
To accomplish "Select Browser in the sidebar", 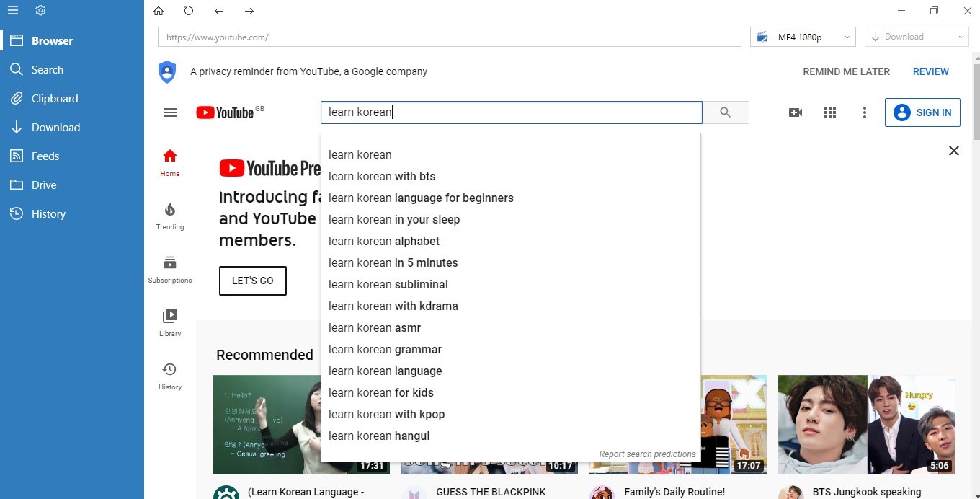I will [x=72, y=41].
